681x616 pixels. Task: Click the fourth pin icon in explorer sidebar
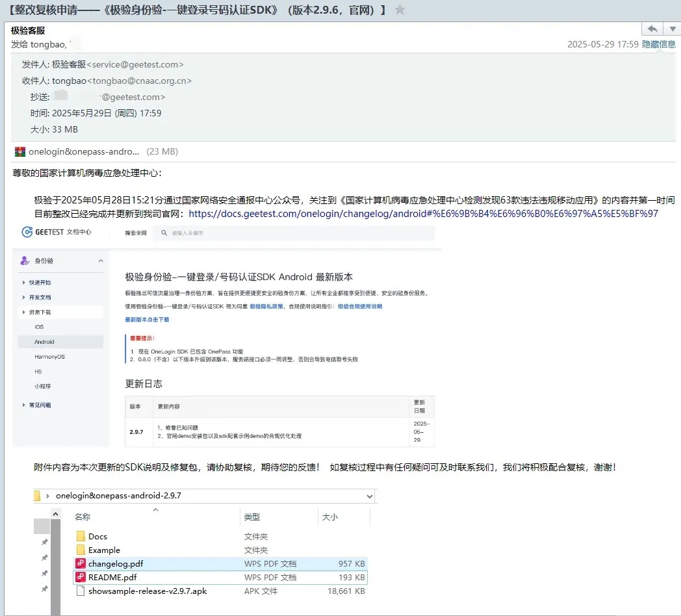44,589
